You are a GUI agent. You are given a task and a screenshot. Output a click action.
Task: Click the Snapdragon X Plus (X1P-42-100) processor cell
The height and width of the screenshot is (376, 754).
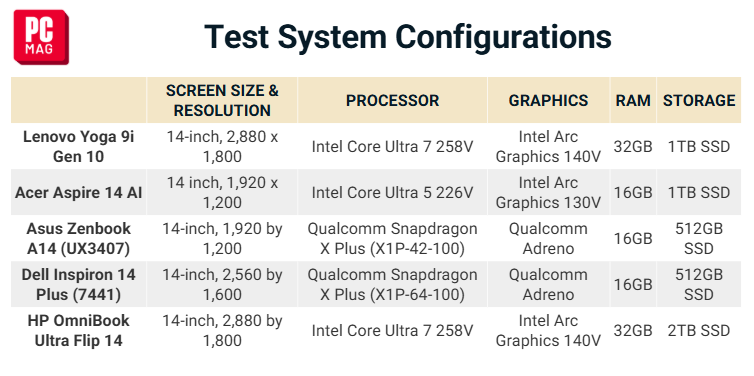[392, 238]
